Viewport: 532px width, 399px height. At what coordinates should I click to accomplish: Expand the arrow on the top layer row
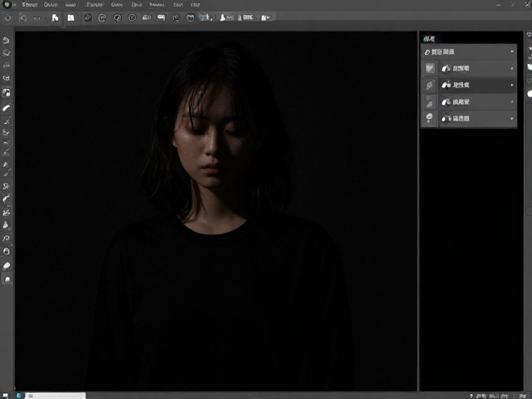click(x=512, y=68)
